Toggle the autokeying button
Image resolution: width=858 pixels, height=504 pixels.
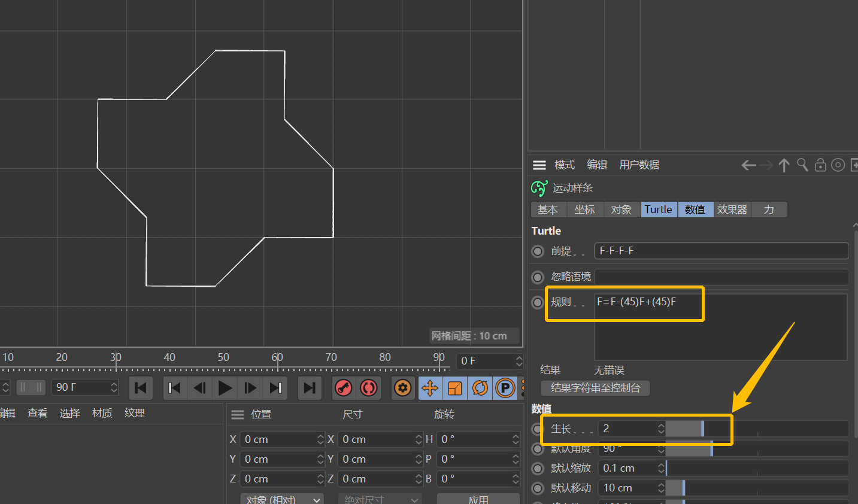[369, 388]
